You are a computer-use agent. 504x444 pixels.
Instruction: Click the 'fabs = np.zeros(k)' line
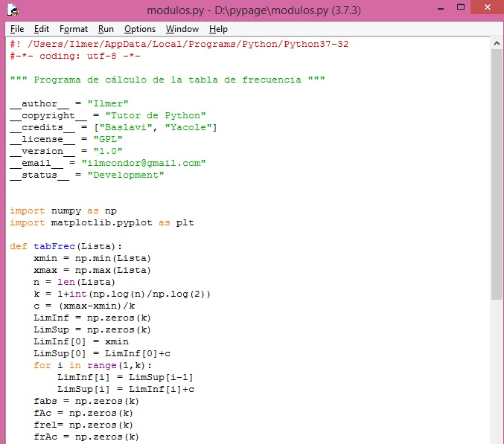[x=86, y=401]
